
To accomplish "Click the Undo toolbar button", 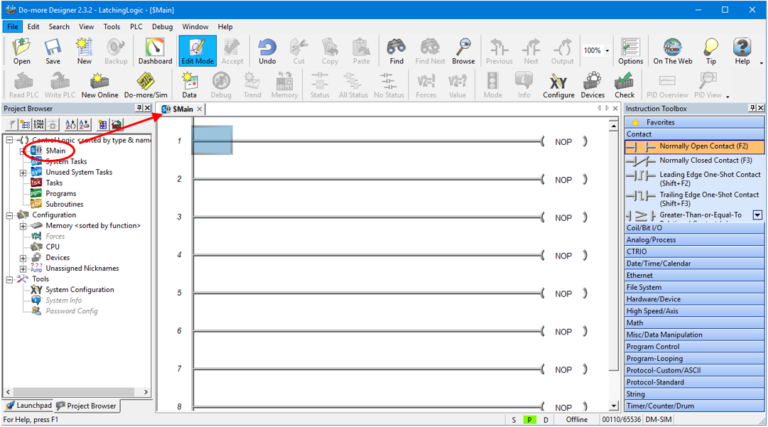I will tap(267, 51).
